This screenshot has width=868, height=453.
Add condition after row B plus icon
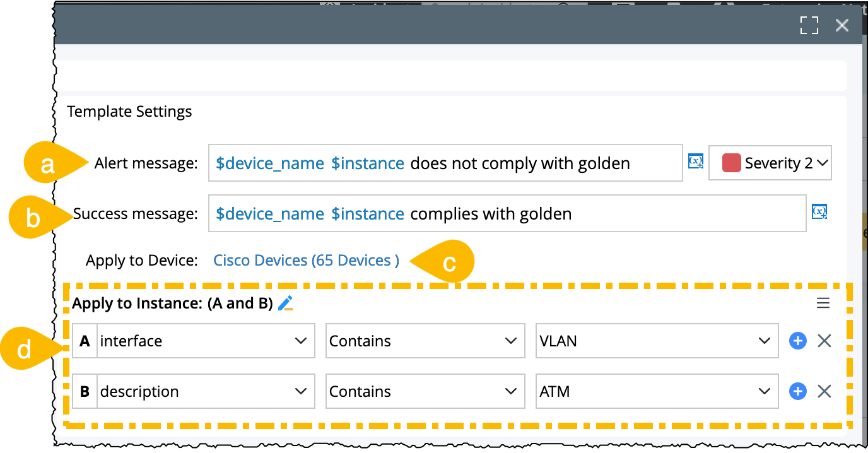[x=798, y=392]
